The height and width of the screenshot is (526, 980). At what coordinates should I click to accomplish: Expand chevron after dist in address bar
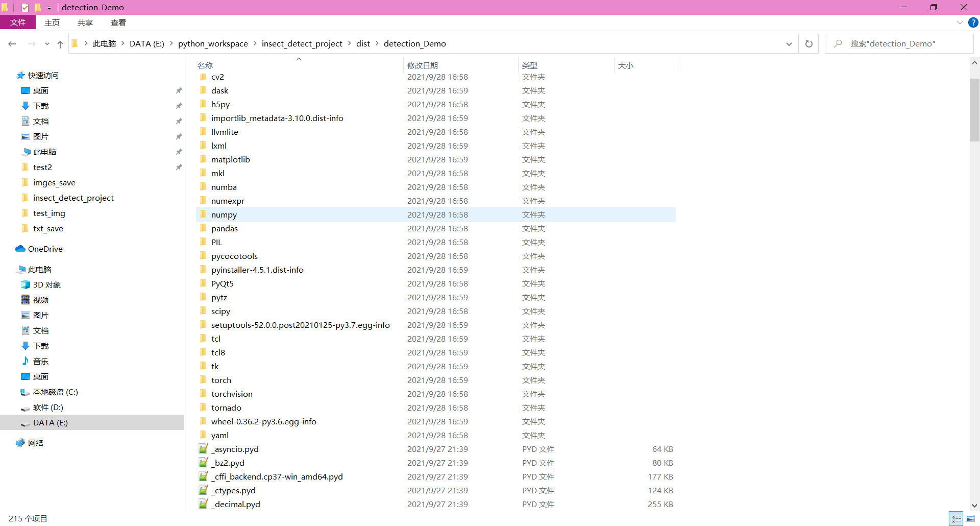click(x=377, y=44)
